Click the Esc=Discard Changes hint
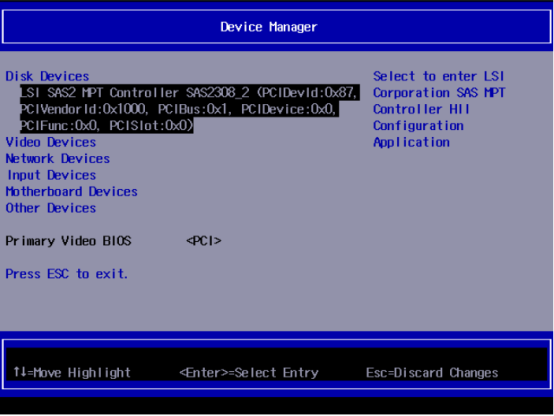 click(x=432, y=373)
